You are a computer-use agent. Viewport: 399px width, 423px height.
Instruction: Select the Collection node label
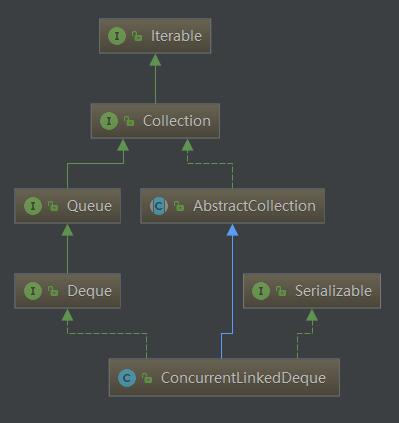tap(177, 121)
